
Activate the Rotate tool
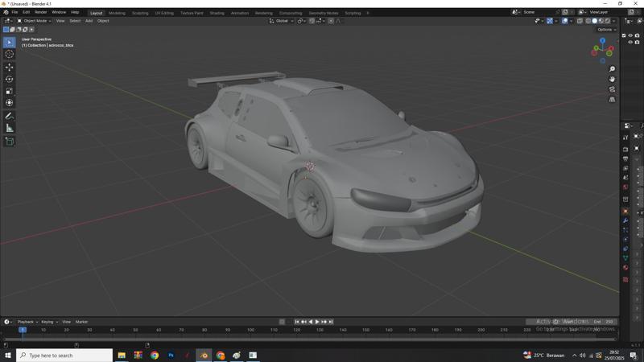(10, 79)
